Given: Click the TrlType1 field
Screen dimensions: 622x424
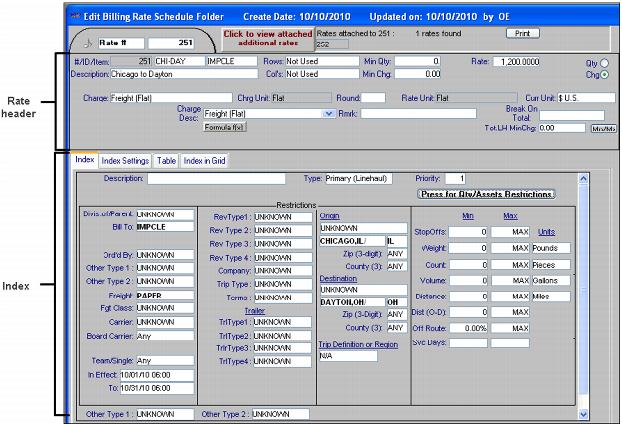Looking at the screenshot, I should click(282, 322).
